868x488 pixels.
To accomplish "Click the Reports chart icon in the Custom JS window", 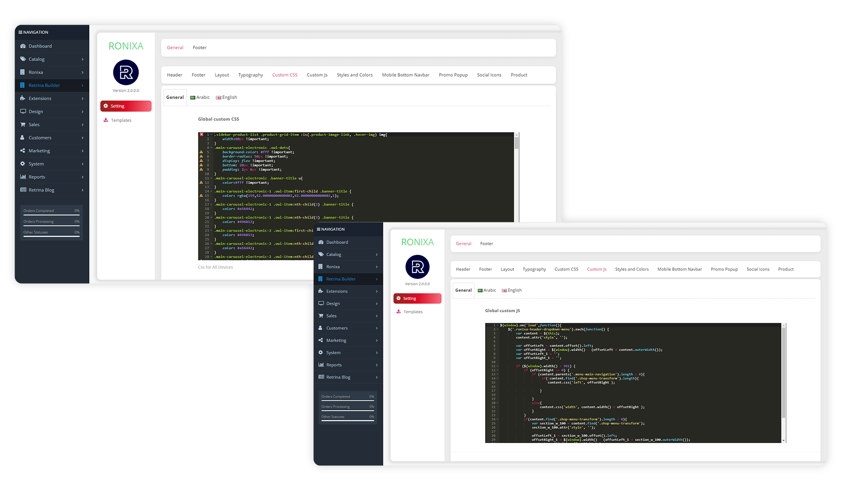I will tap(321, 365).
